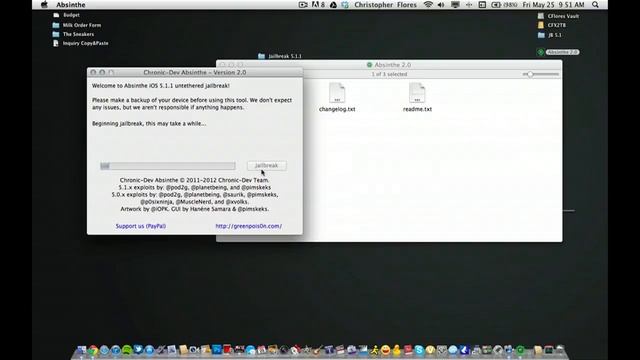640x360 pixels.
Task: Click the volume speaker icon
Action: pos(441,5)
